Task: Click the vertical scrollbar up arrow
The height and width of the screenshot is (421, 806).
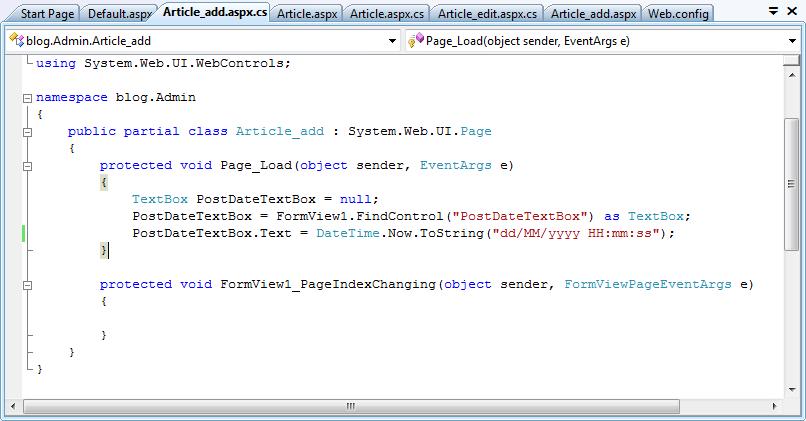Action: coord(792,76)
